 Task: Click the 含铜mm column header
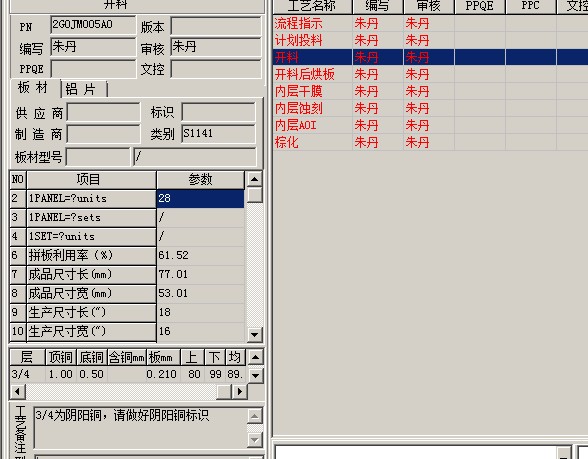click(126, 357)
